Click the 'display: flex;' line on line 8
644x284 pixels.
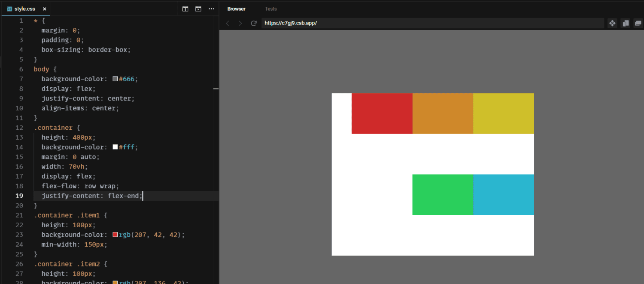click(69, 89)
